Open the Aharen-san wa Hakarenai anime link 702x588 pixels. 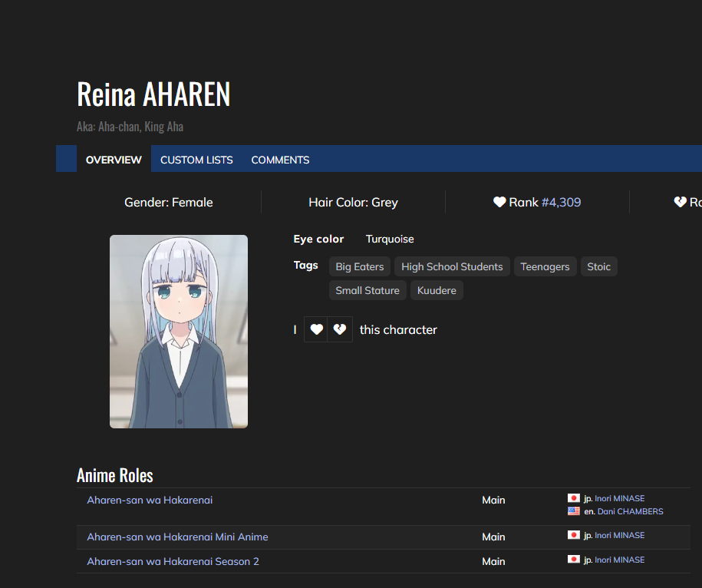pyautogui.click(x=150, y=500)
